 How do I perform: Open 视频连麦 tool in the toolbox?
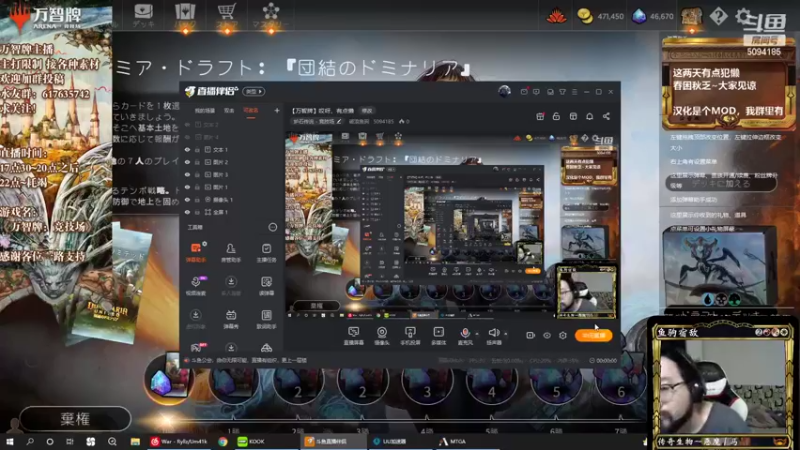tap(196, 286)
